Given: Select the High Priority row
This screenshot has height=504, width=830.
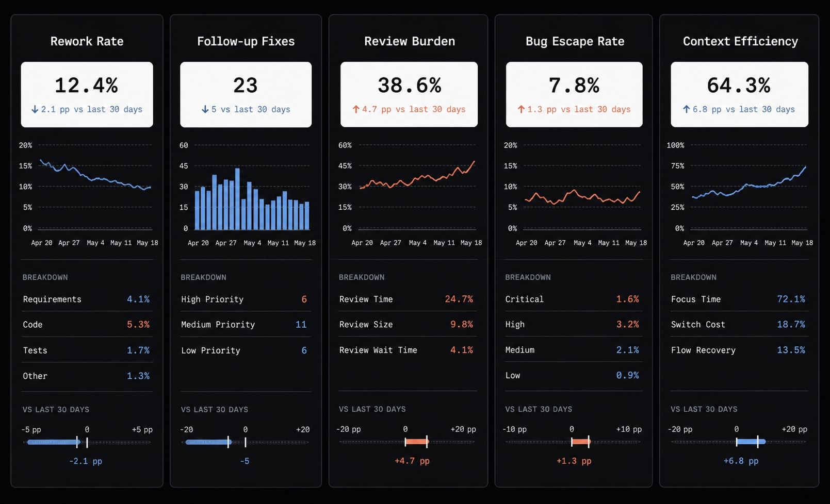Looking at the screenshot, I should pos(246,299).
